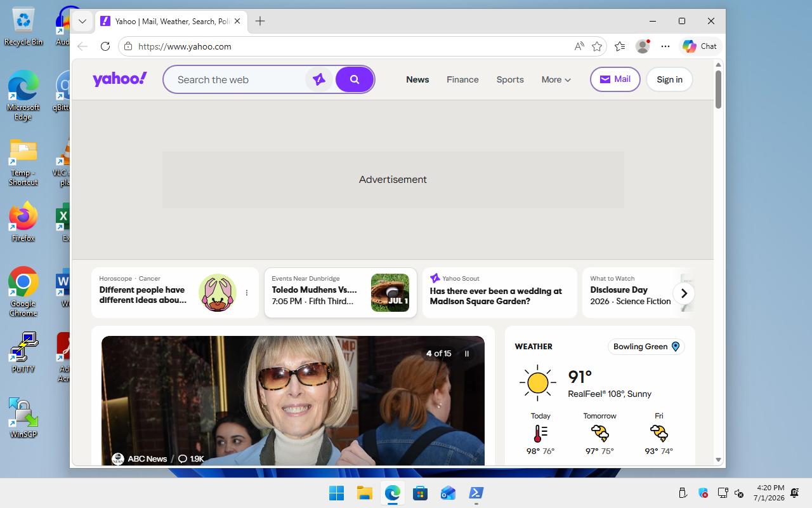The height and width of the screenshot is (508, 812).
Task: Select Fri weather forecast
Action: point(659,434)
